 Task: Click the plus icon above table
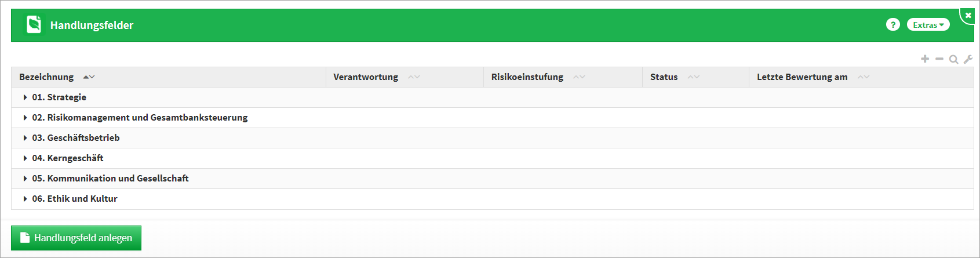(x=925, y=59)
